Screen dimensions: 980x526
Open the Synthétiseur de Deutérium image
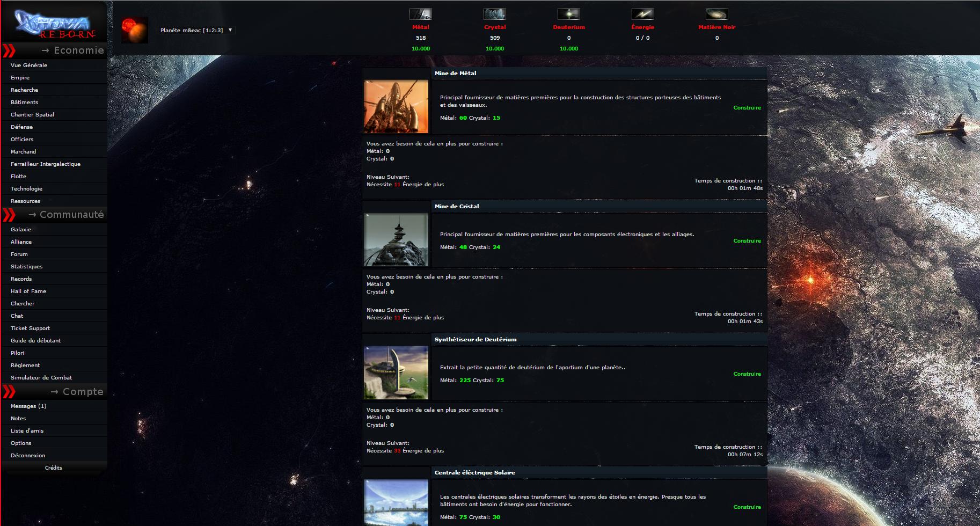pyautogui.click(x=396, y=372)
